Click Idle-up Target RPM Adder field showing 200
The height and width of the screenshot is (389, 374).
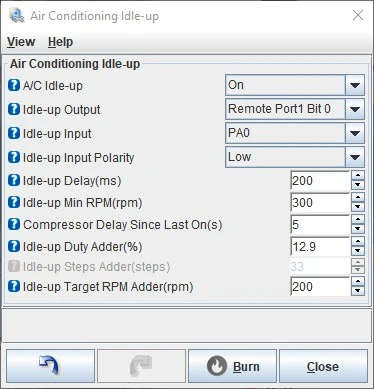coord(320,286)
